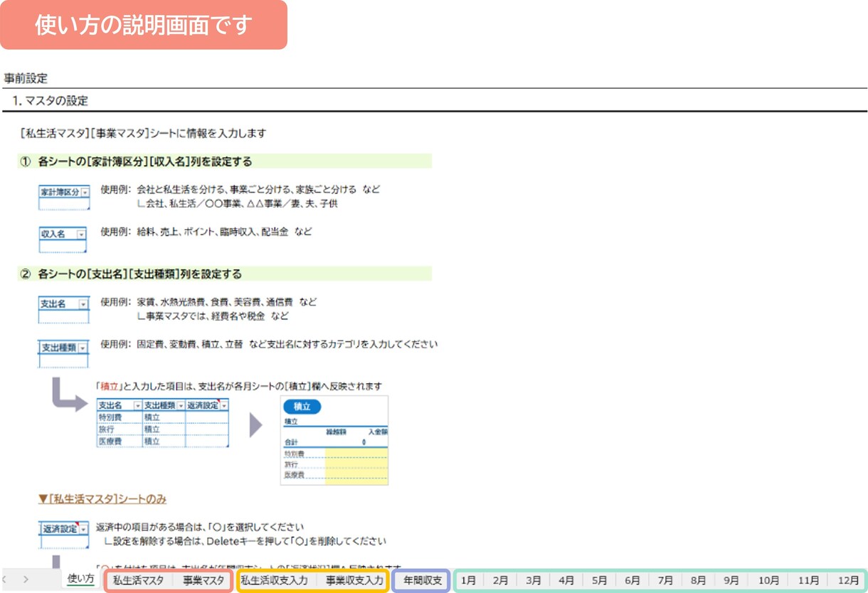Select the 9月 sheet tab
This screenshot has height=593, width=868.
click(731, 580)
